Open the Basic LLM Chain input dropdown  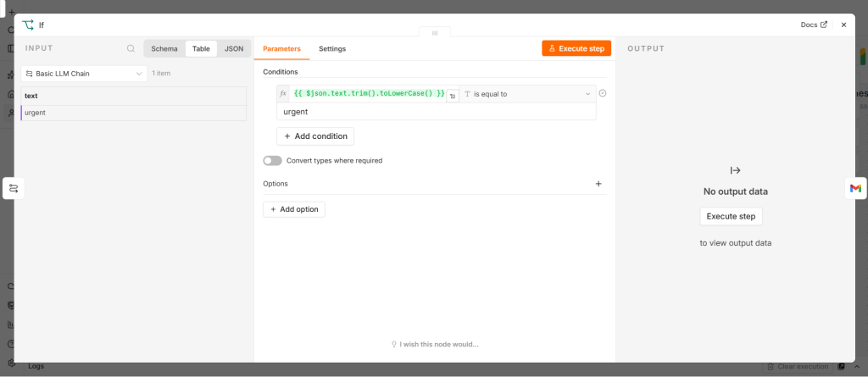tap(84, 74)
